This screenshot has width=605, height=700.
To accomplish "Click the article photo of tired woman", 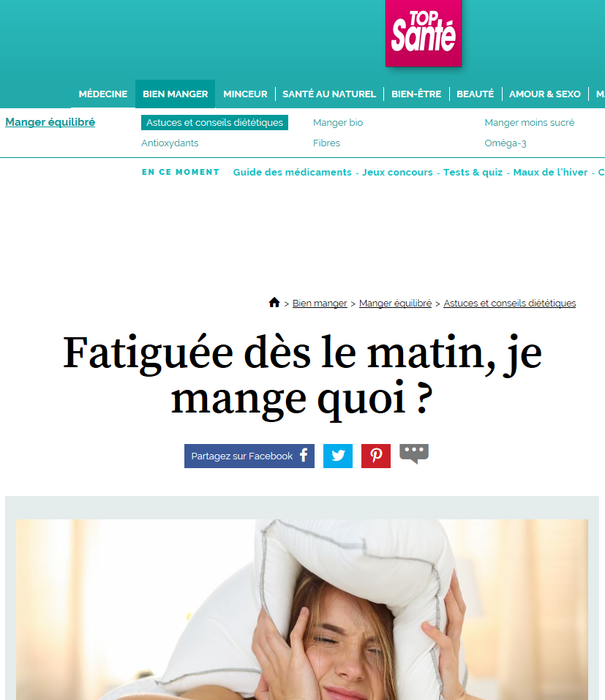I will click(x=302, y=609).
